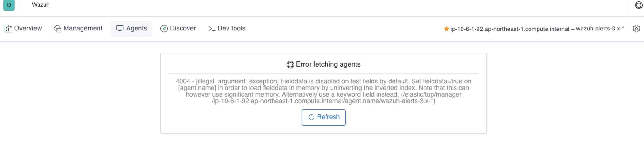Select the Agents monitor icon
This screenshot has height=150, width=644.
[x=120, y=28]
